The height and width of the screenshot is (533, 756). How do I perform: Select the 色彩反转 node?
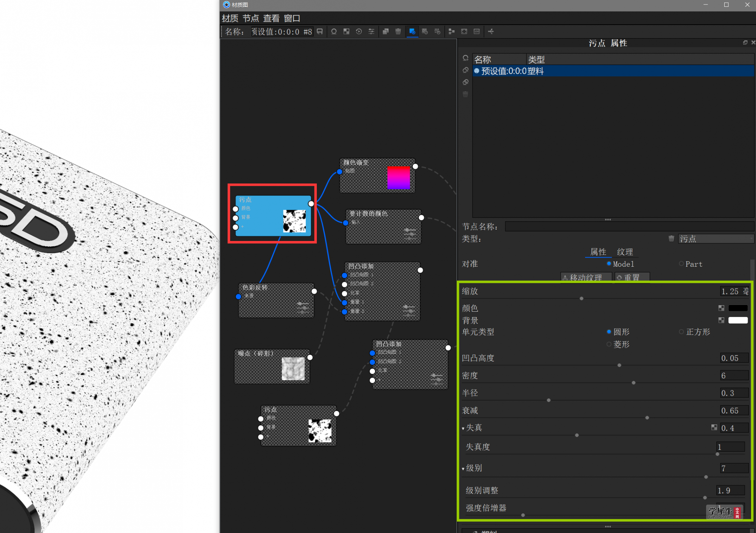276,300
